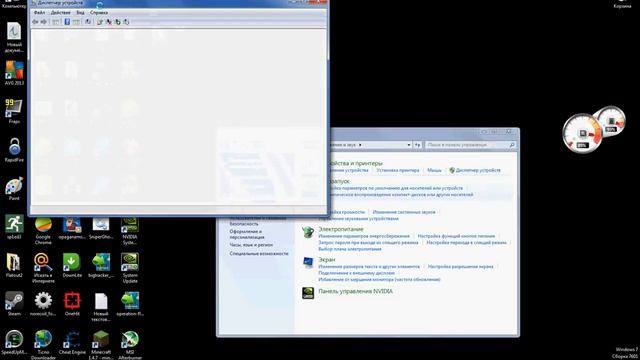Select the DownLite green download icon
The height and width of the screenshot is (360, 640).
click(72, 265)
